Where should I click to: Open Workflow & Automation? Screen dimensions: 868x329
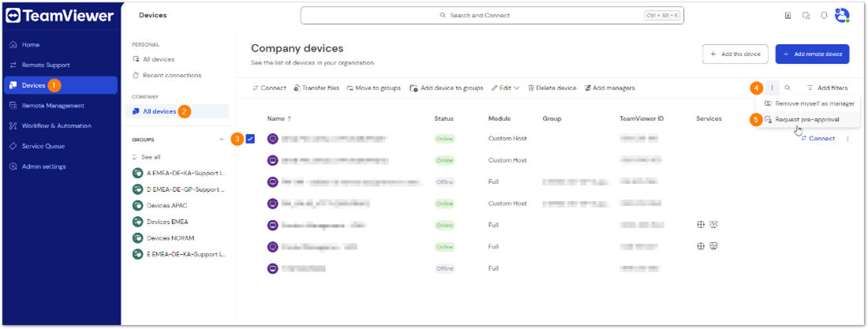[x=56, y=125]
